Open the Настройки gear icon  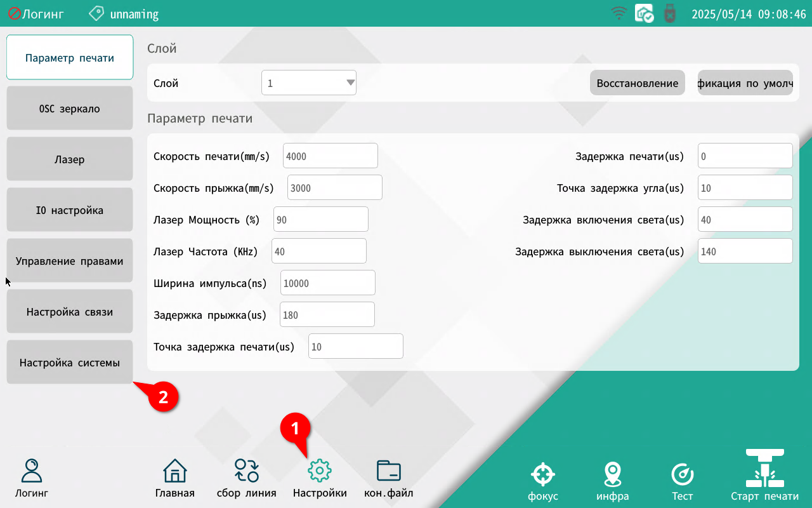pyautogui.click(x=320, y=471)
